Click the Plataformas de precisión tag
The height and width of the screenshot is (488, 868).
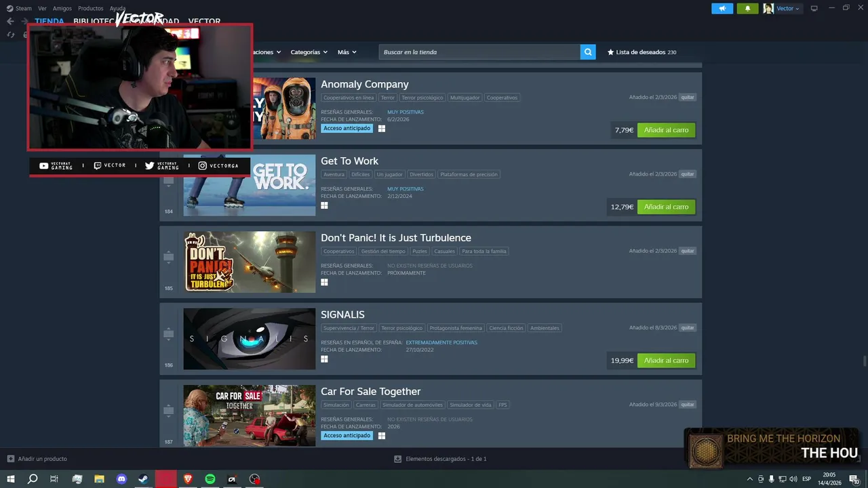click(x=469, y=174)
